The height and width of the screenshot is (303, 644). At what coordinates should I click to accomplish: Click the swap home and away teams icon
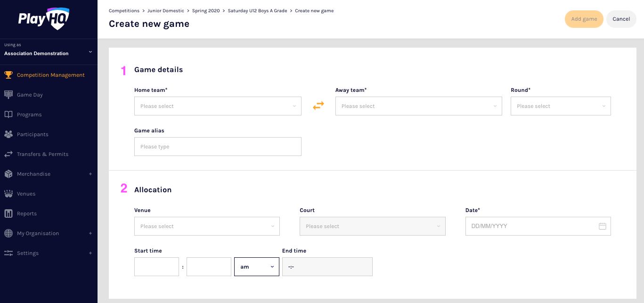[x=318, y=106]
